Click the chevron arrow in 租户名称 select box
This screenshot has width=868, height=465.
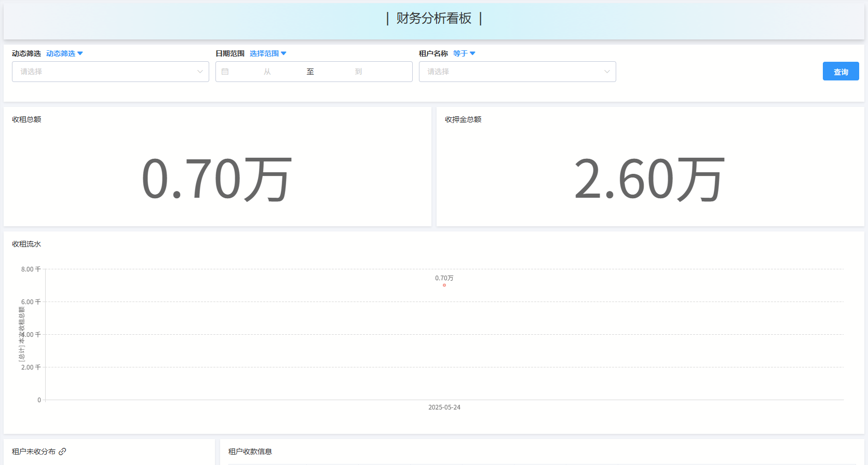click(607, 72)
